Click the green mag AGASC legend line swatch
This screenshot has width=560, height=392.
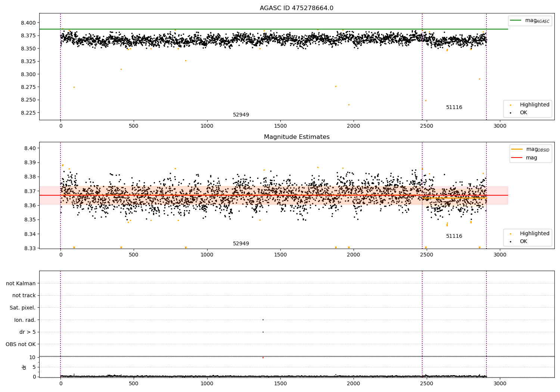point(516,21)
